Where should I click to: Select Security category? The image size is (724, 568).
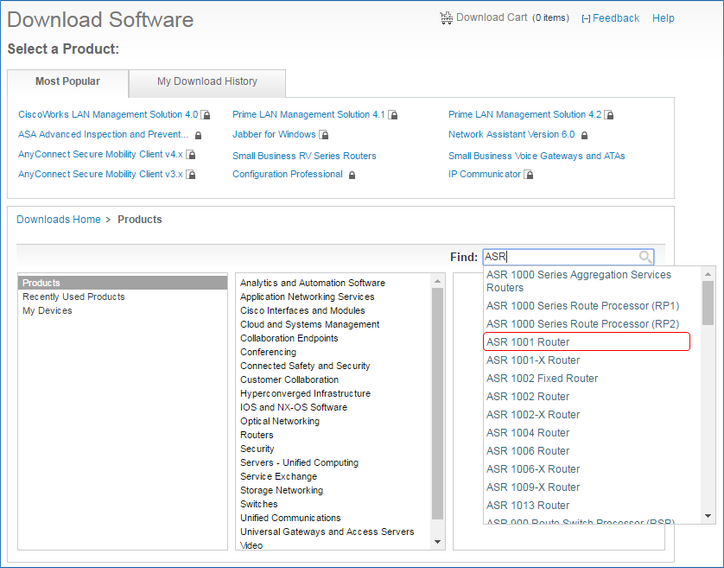coord(257,449)
